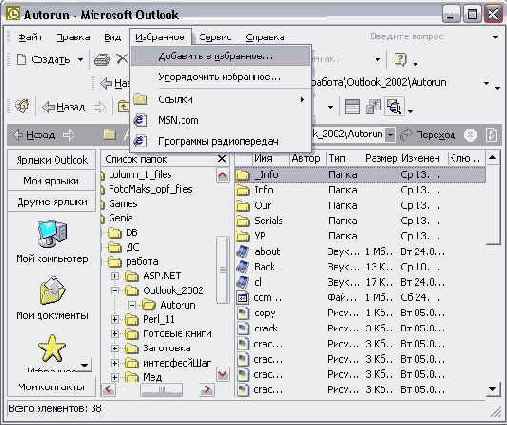This screenshot has width=507, height=425.
Task: Open the Сервис menu
Action: (x=215, y=37)
